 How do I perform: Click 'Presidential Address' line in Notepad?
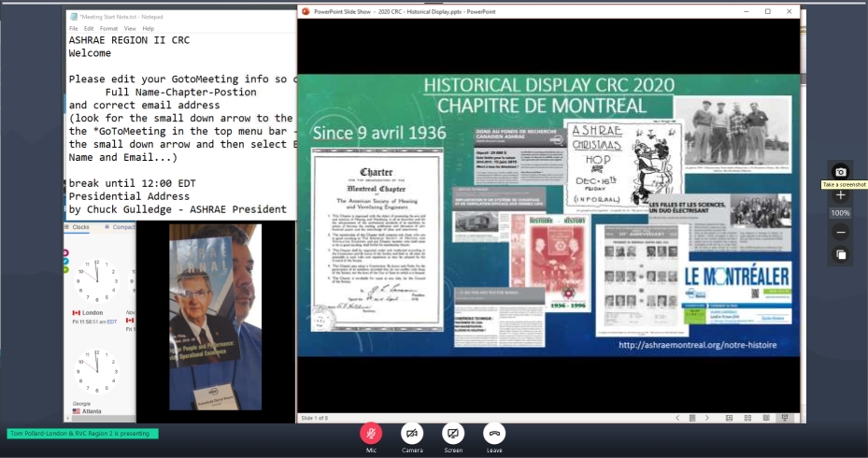[129, 196]
